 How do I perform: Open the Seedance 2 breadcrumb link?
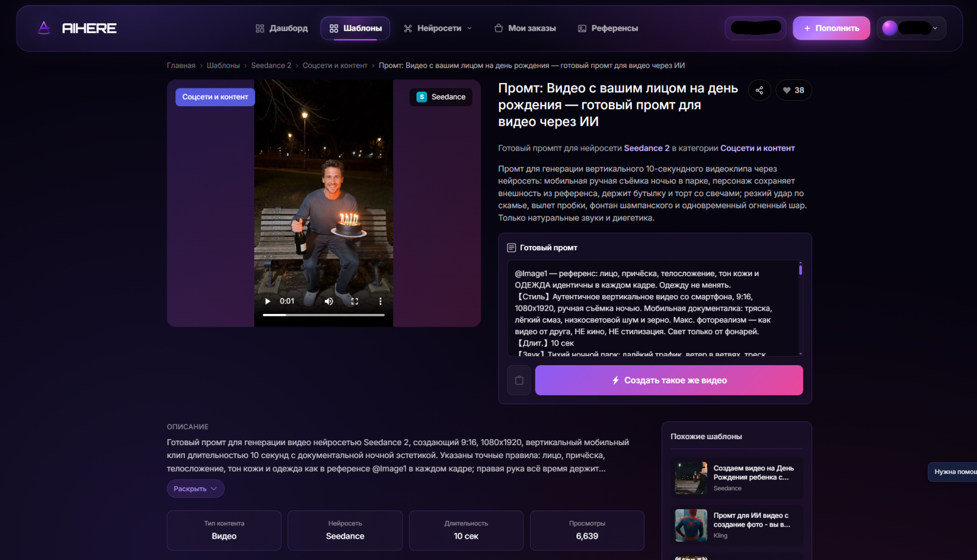(x=271, y=65)
